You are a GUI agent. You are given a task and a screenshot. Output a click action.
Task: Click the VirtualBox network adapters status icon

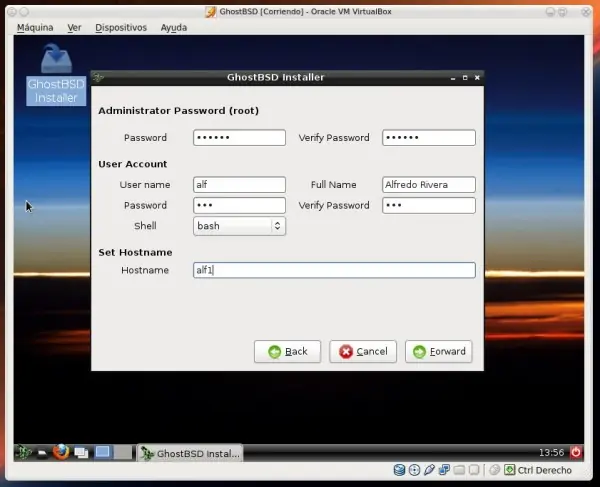click(444, 470)
